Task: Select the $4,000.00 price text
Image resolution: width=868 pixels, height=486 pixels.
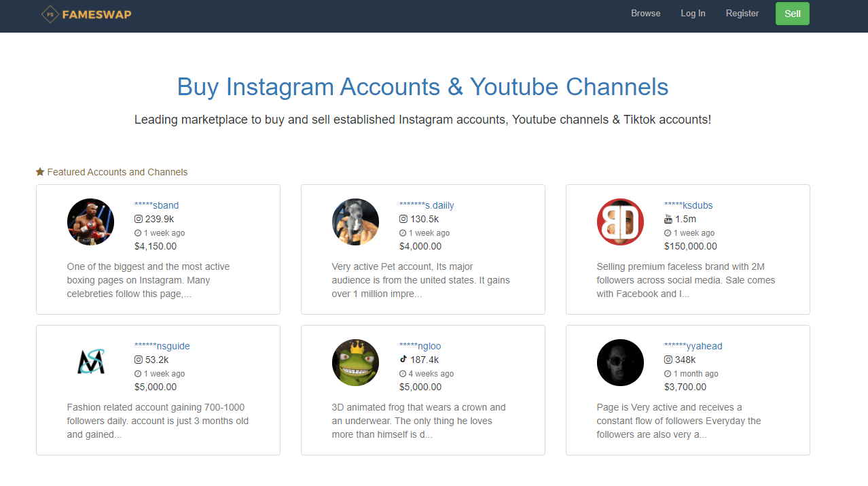Action: pos(420,246)
